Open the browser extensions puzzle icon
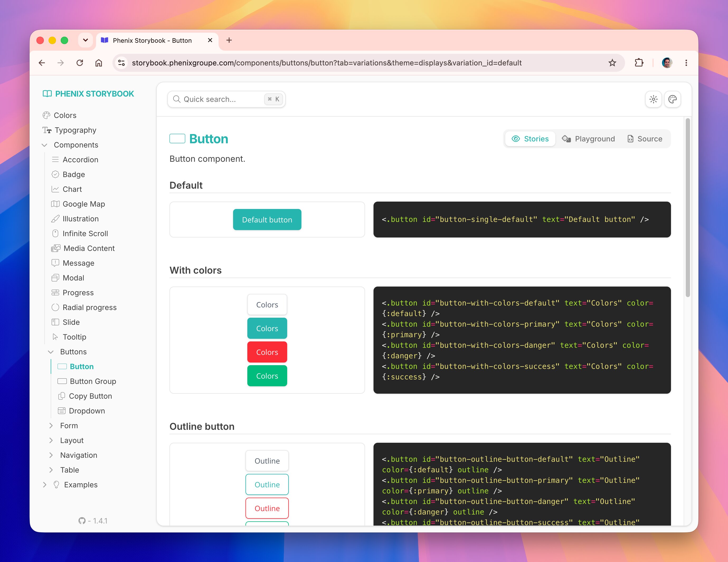Viewport: 728px width, 562px height. 639,63
